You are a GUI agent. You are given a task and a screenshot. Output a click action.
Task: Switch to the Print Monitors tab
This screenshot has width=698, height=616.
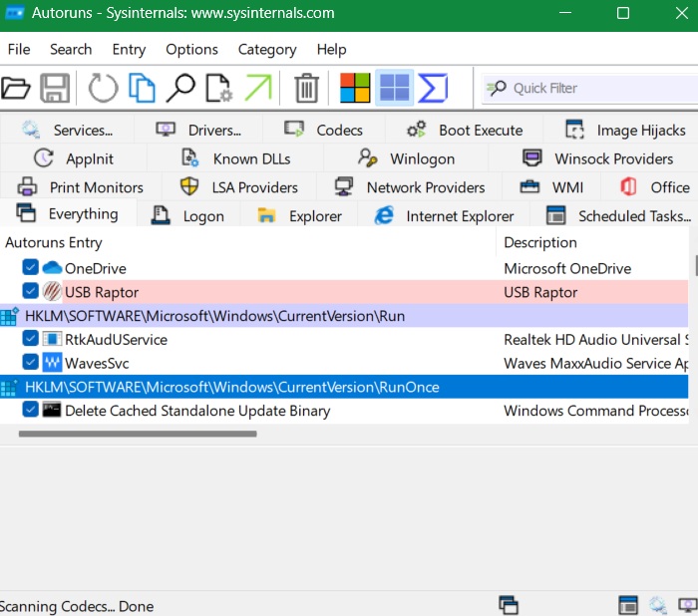80,187
